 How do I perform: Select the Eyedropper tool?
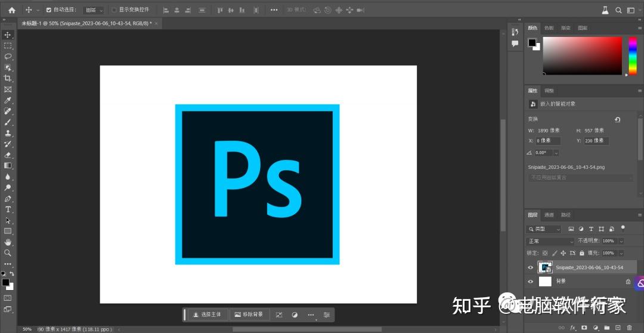pyautogui.click(x=7, y=100)
